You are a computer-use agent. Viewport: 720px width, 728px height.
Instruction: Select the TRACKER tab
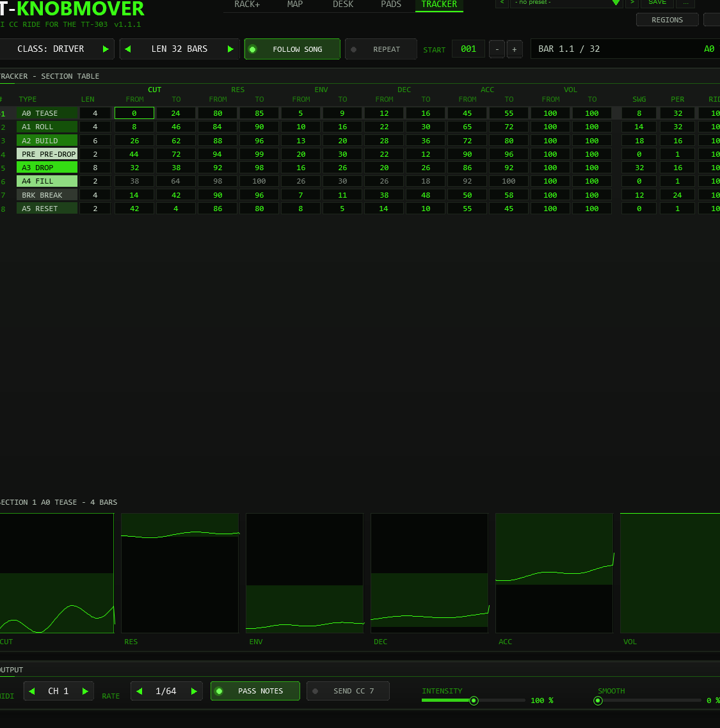click(439, 4)
